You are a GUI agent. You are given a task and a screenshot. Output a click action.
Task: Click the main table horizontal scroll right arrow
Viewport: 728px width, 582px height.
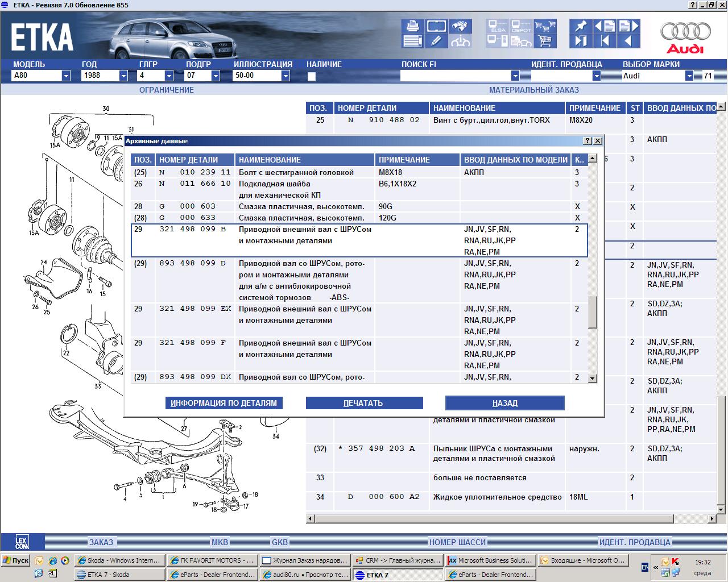[712, 518]
